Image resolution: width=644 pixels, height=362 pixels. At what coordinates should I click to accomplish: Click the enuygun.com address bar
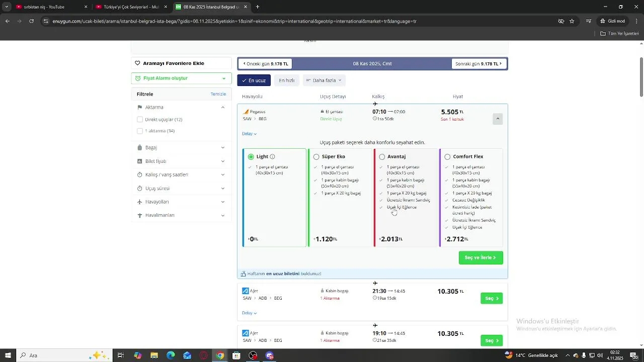302,21
